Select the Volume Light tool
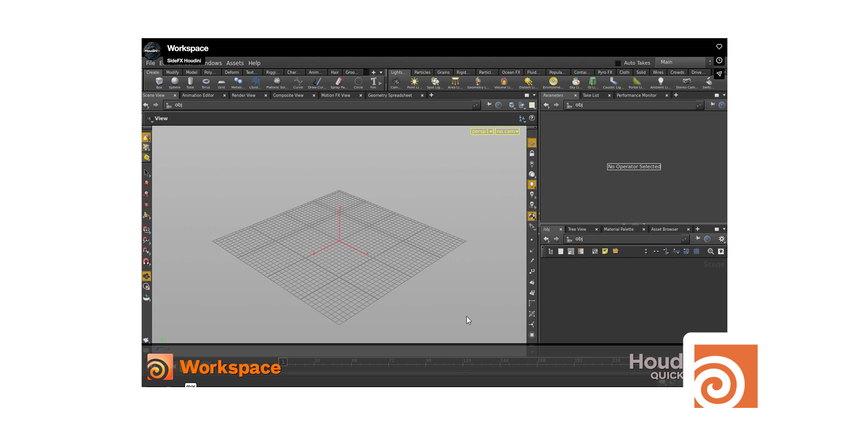The height and width of the screenshot is (434, 868). (503, 83)
